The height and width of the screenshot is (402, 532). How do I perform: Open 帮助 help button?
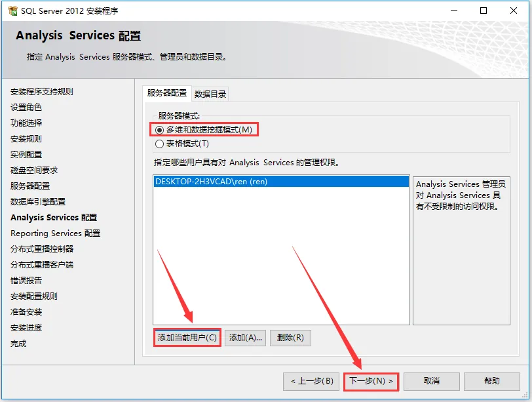coord(491,382)
